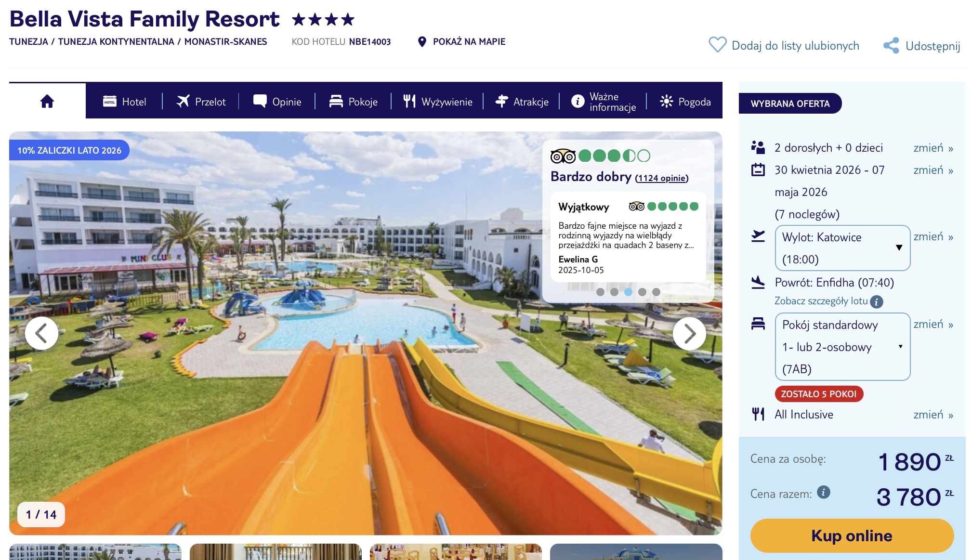Show previous photo with left arrow
972x560 pixels.
pos(42,333)
